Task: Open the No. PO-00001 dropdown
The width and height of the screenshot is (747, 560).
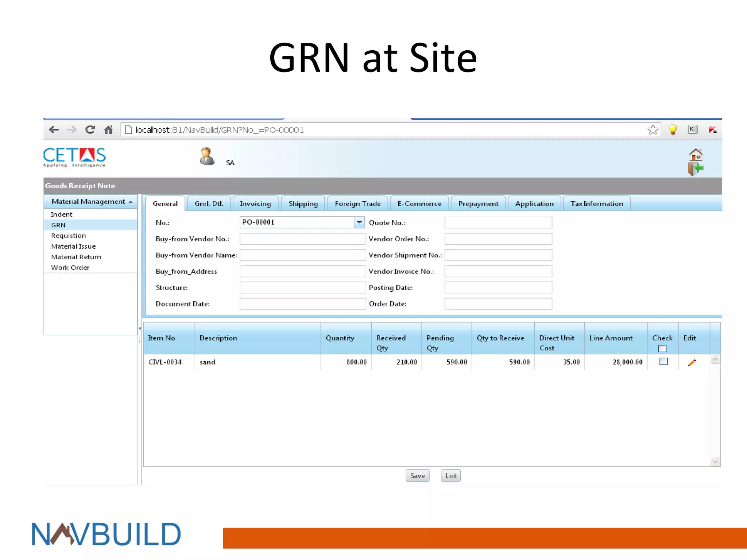Action: [x=359, y=222]
